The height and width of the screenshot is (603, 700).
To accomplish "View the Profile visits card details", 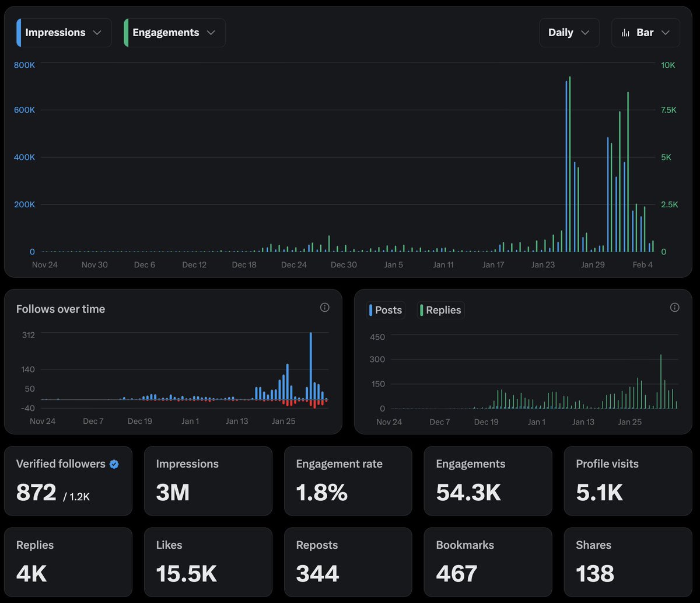I will [x=628, y=481].
